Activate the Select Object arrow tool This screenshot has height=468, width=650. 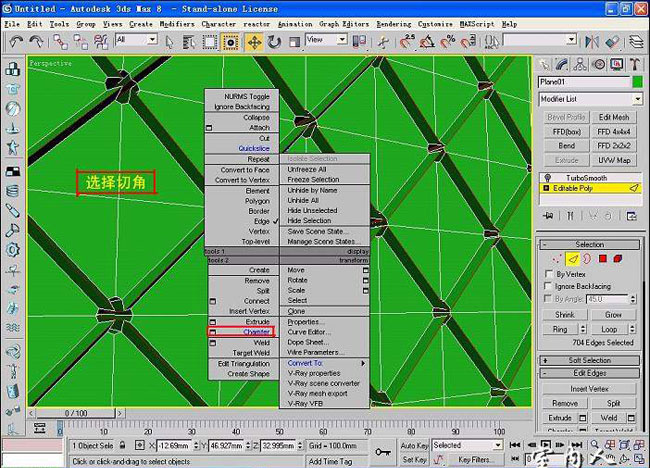169,42
